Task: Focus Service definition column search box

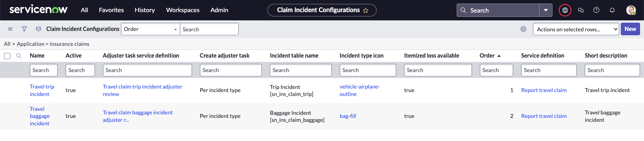Action: pos(549,70)
